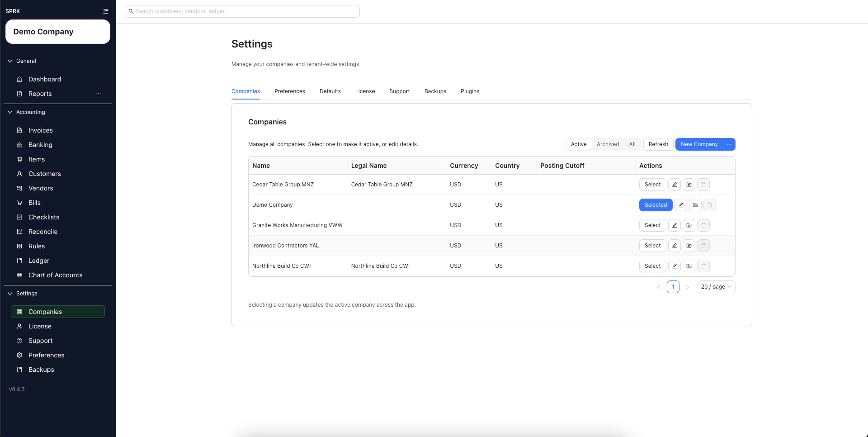Image resolution: width=868 pixels, height=437 pixels.
Task: Open Items in the sidebar
Action: tap(58, 159)
